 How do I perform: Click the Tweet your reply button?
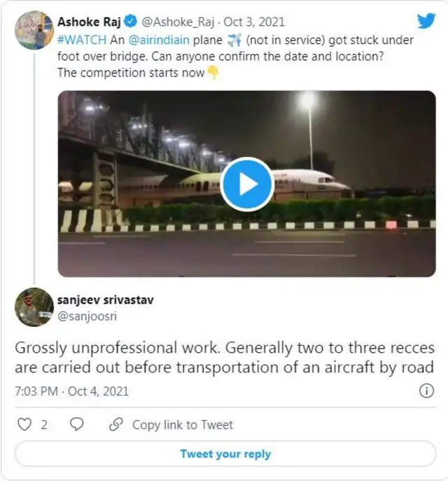(x=225, y=454)
